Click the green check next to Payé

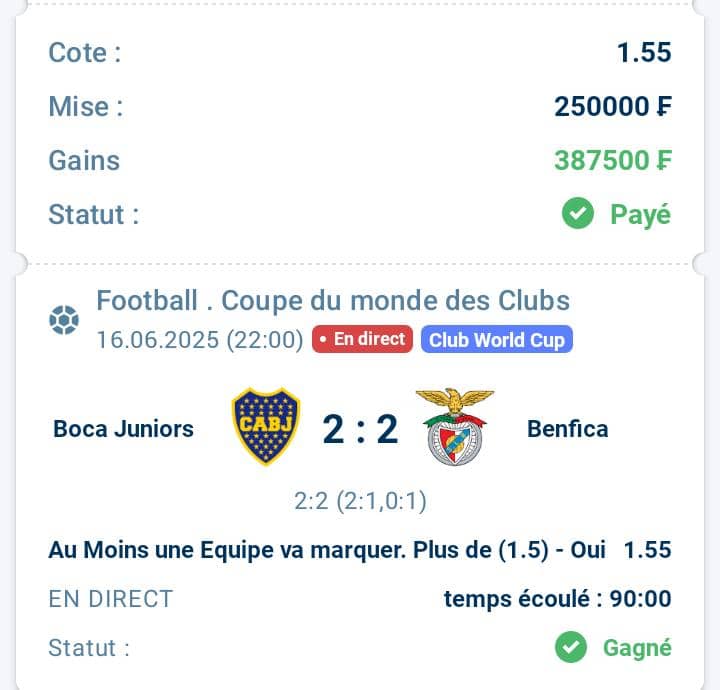click(x=578, y=213)
